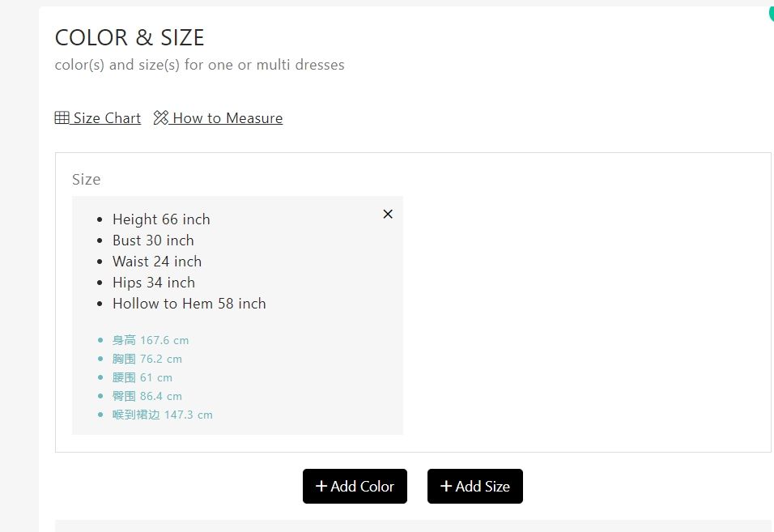Image resolution: width=774 pixels, height=532 pixels.
Task: Click the 147.3 cm measurement line
Action: tap(163, 415)
